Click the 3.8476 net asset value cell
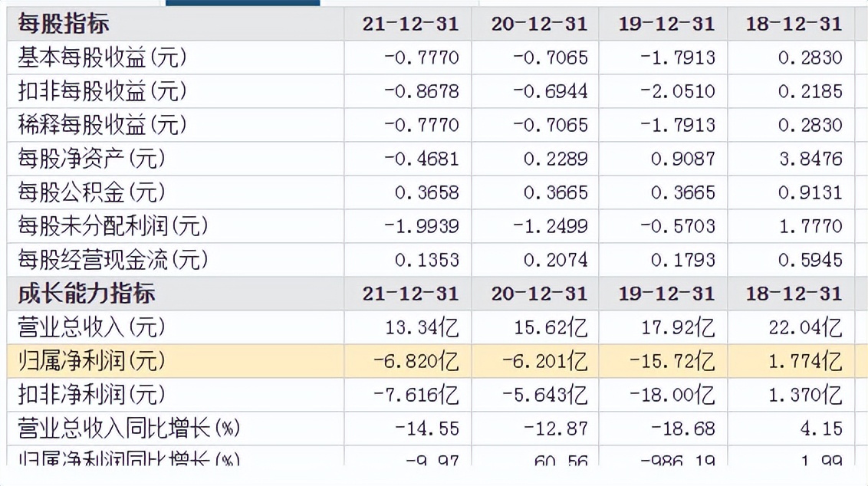 [x=810, y=159]
